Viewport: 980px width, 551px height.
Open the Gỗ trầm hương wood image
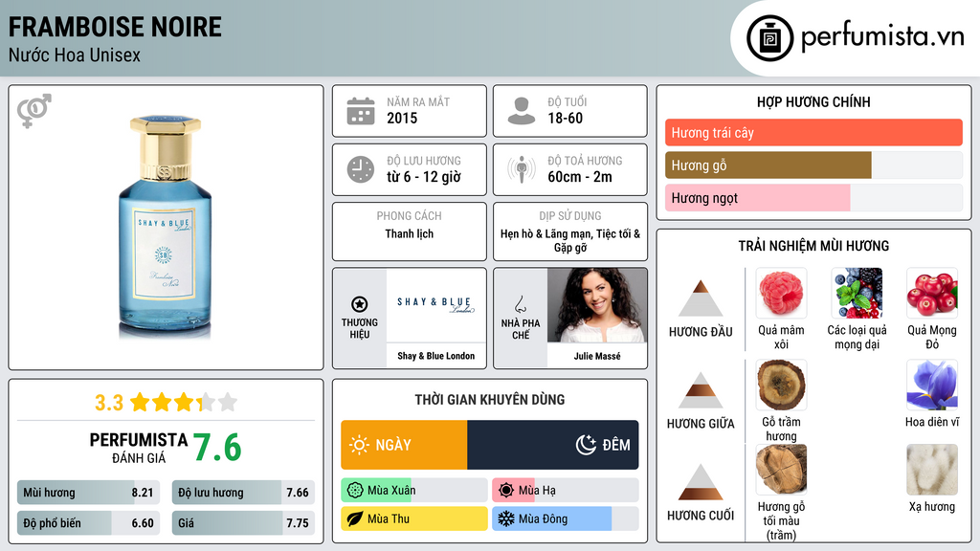point(781,385)
